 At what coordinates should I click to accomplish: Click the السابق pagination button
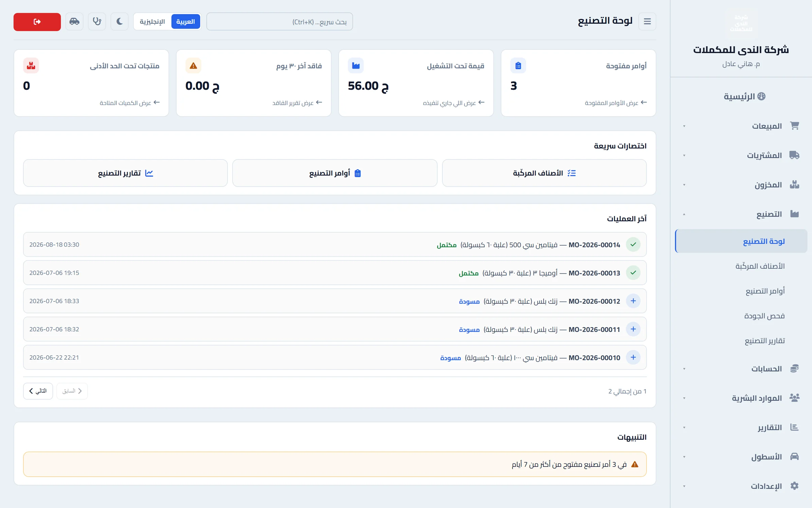pos(72,391)
